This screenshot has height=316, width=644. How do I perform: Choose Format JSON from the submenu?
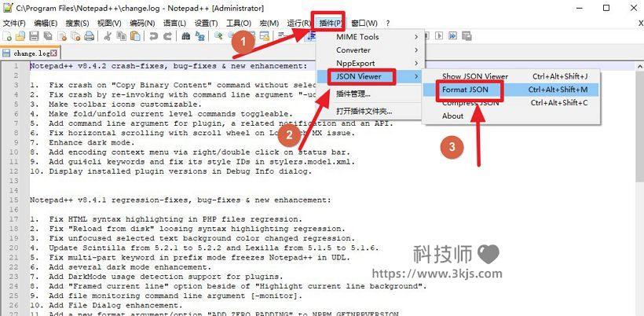tap(512, 89)
